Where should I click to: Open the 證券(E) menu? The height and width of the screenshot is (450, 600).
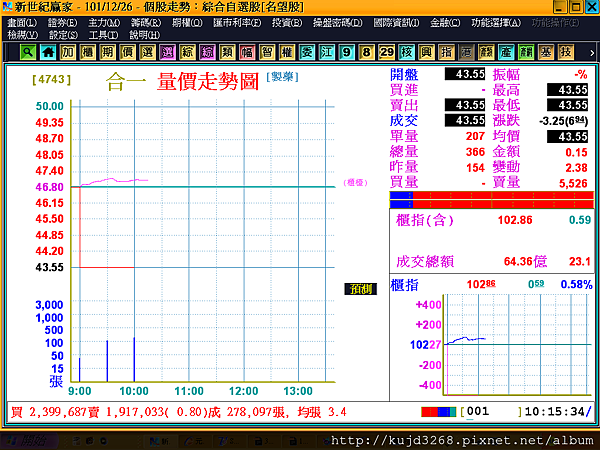(62, 23)
